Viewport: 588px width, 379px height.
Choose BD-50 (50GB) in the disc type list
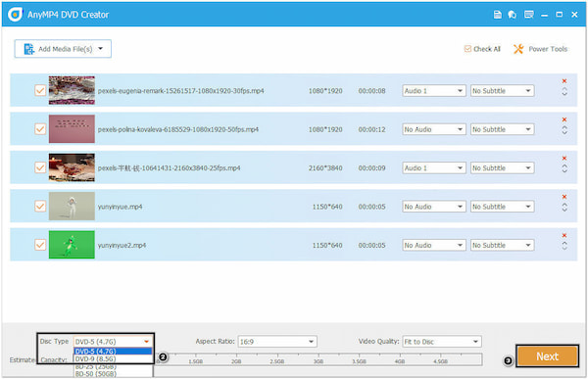113,373
